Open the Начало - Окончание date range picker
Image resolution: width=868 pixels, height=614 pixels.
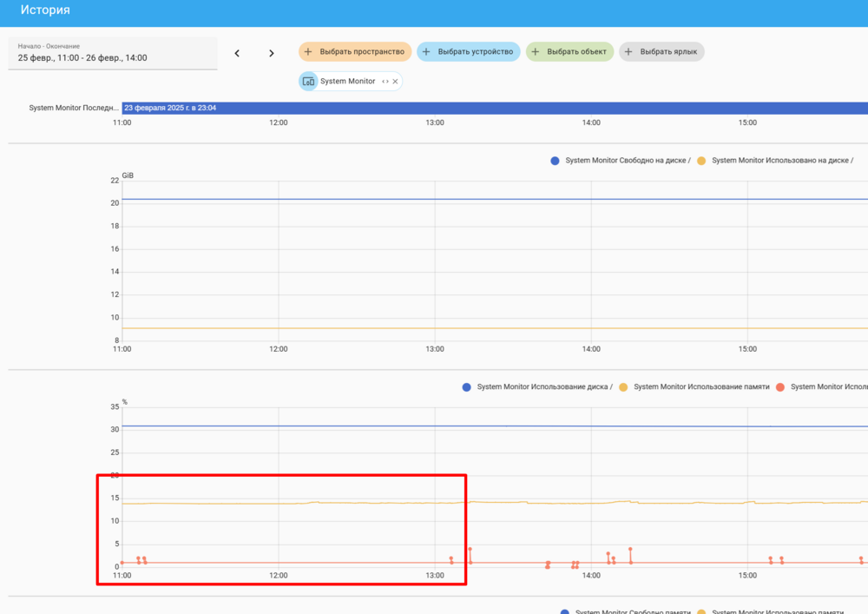tap(113, 53)
